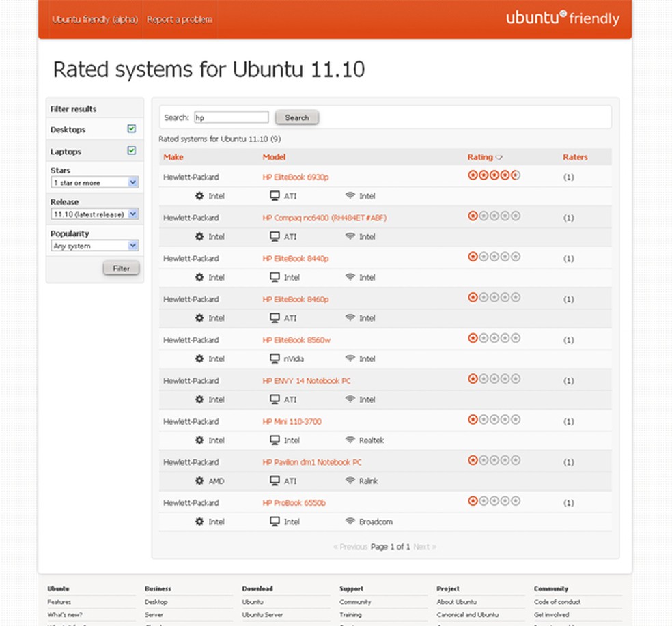Open the Stars filter dropdown

(x=95, y=182)
